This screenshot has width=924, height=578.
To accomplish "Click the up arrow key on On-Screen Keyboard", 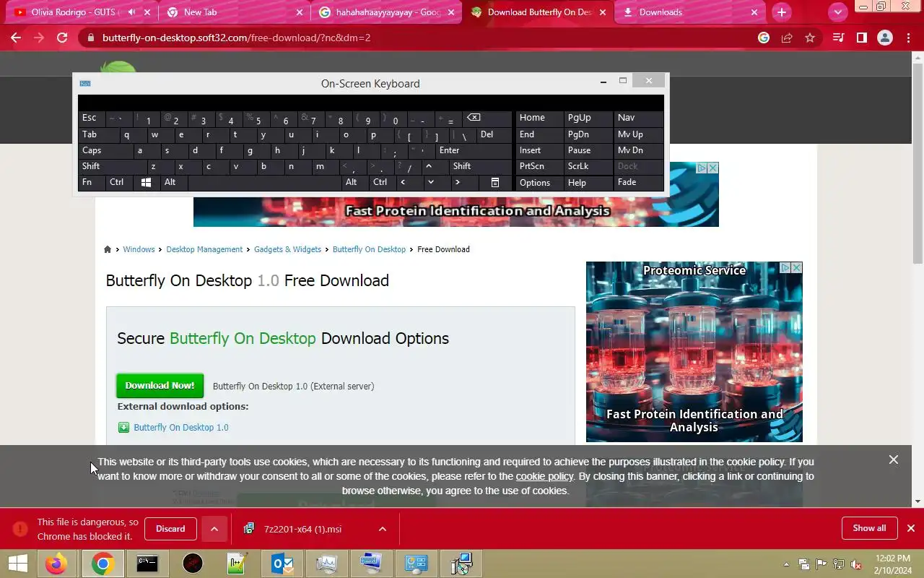I will [429, 166].
